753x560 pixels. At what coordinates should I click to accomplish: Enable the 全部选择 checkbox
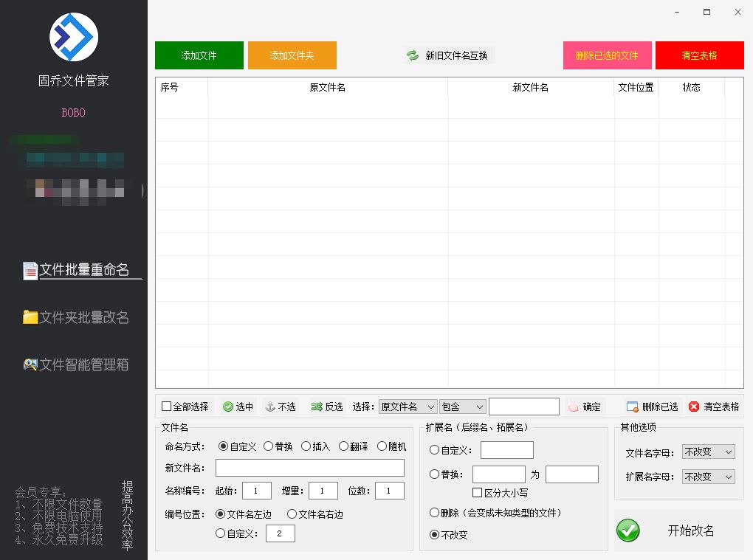click(167, 406)
